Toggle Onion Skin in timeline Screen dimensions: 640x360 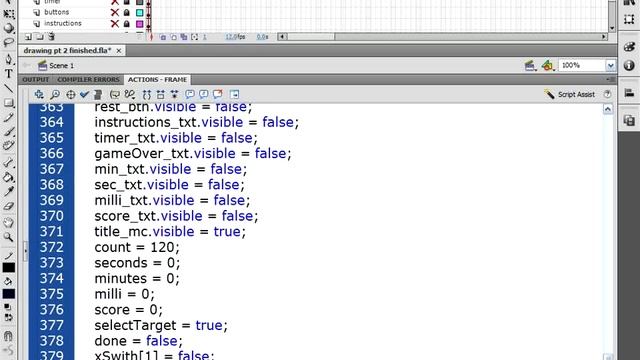[163, 37]
